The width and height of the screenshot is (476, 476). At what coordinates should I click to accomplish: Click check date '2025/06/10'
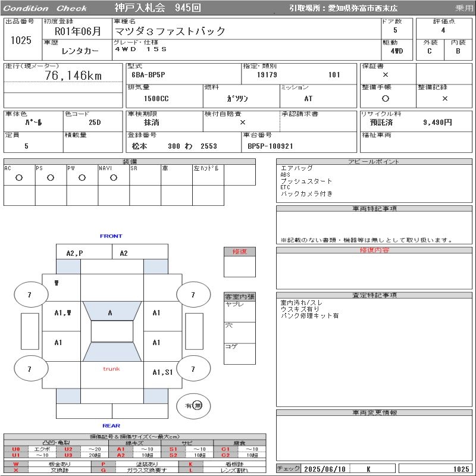[325, 469]
